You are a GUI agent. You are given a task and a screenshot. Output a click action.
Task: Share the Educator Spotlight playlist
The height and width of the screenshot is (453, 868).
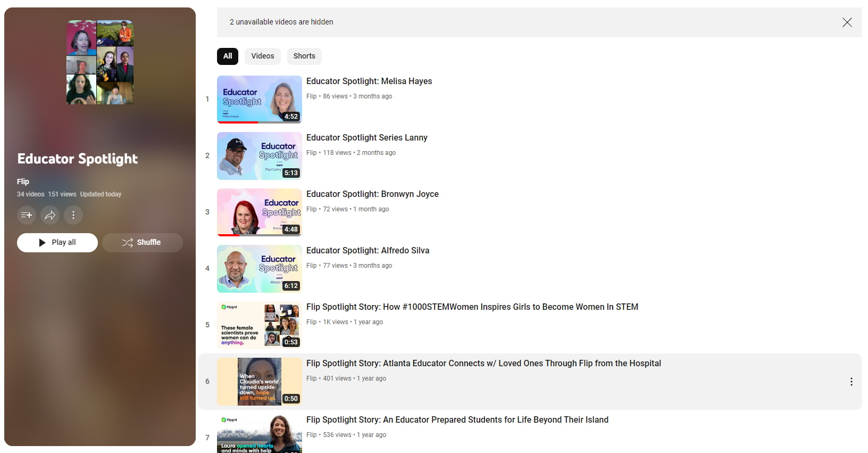click(50, 215)
